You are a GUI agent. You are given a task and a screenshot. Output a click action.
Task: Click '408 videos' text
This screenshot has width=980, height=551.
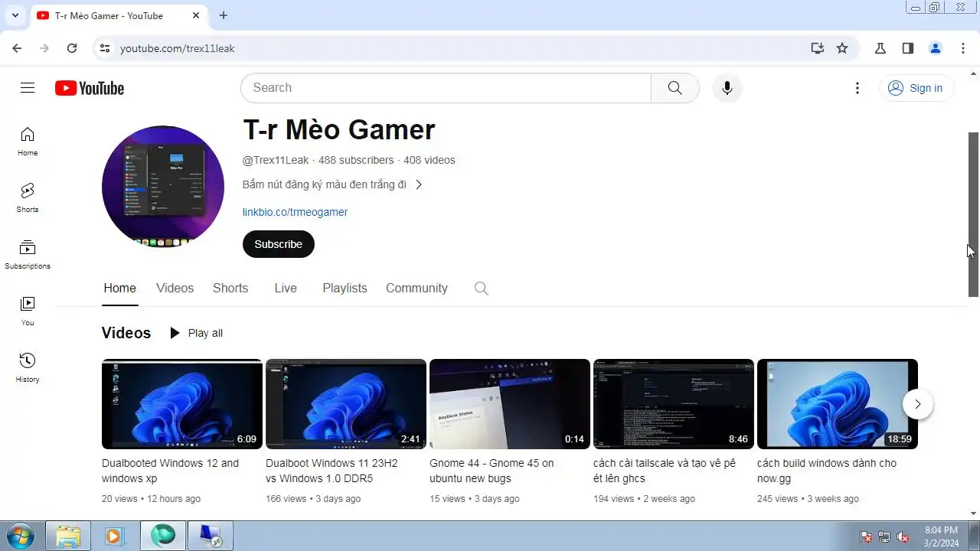[430, 160]
